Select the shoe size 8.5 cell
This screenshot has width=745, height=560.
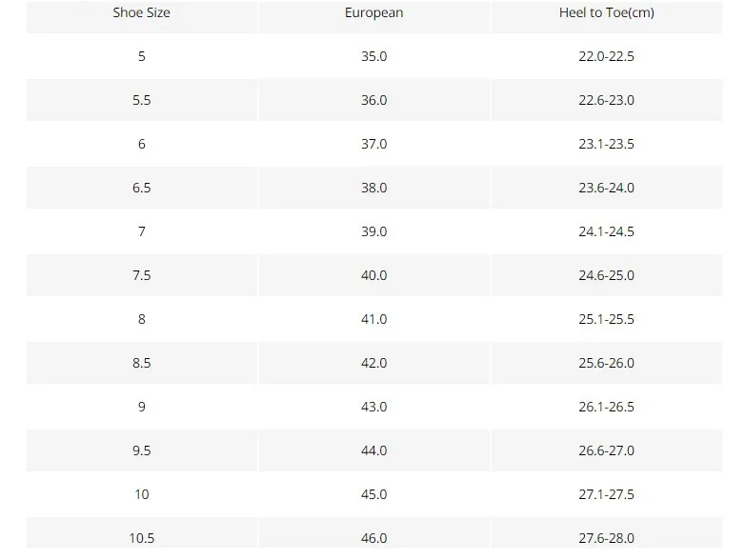click(x=142, y=363)
